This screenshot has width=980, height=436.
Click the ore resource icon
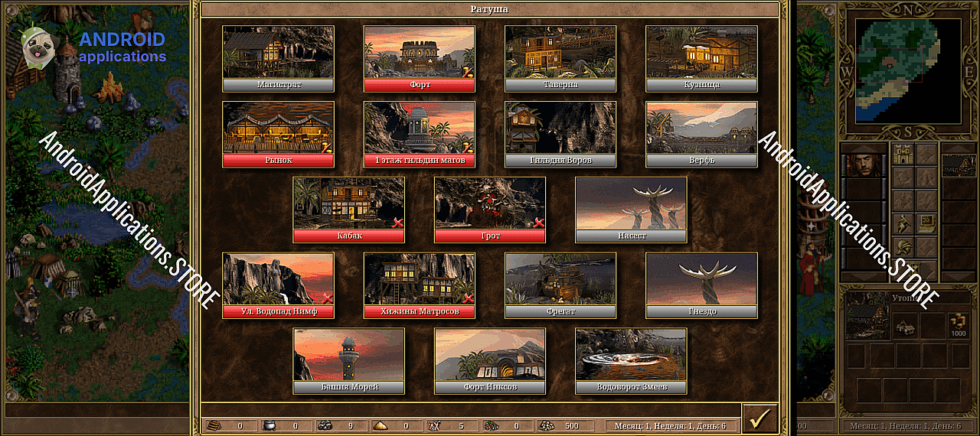(x=325, y=426)
